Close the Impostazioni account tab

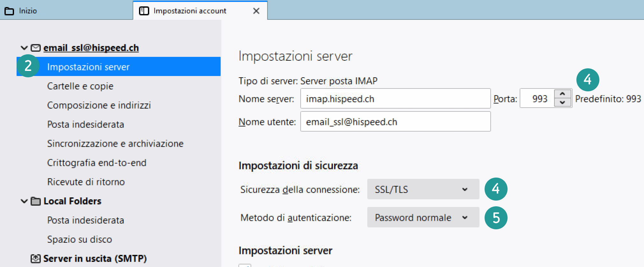pos(256,11)
